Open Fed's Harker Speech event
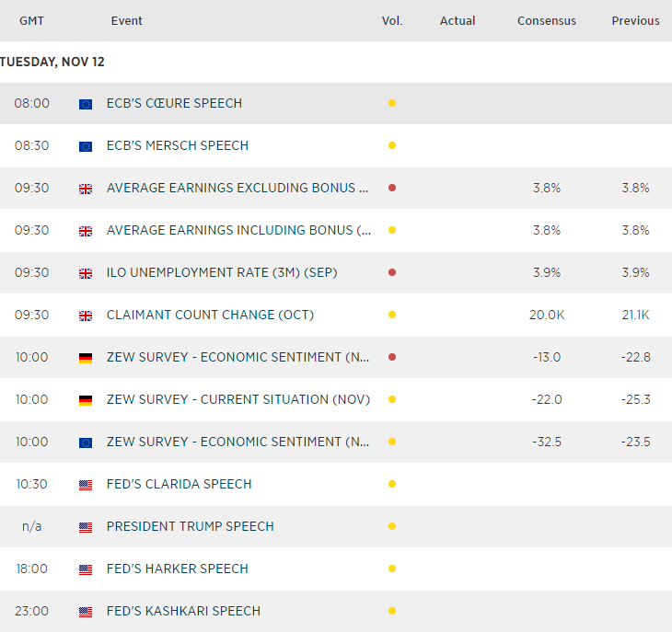Image resolution: width=672 pixels, height=632 pixels. click(177, 569)
